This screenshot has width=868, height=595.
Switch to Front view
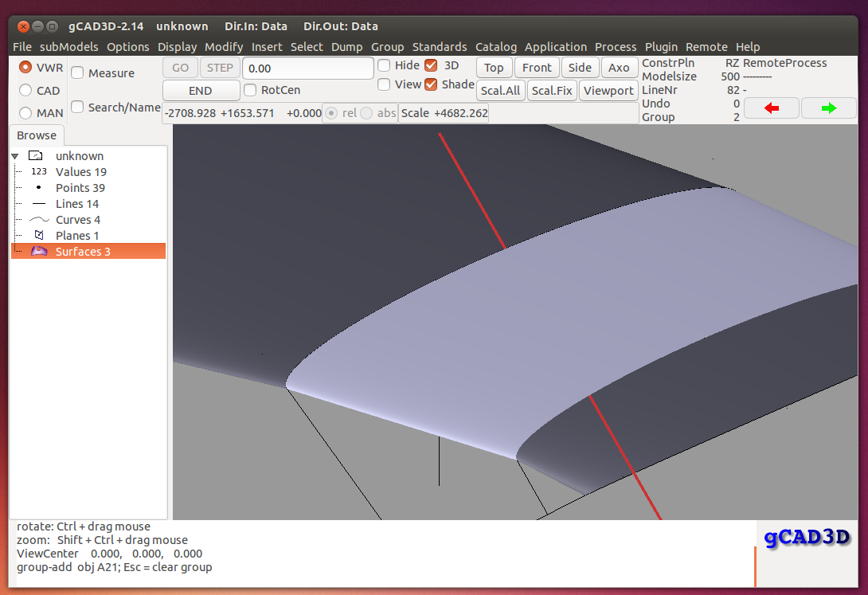pyautogui.click(x=537, y=68)
